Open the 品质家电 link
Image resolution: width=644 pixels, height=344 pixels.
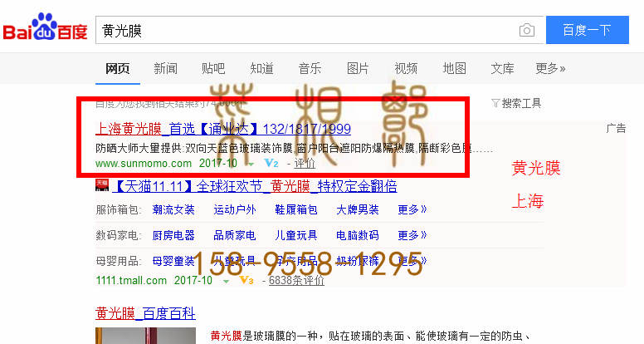point(235,235)
